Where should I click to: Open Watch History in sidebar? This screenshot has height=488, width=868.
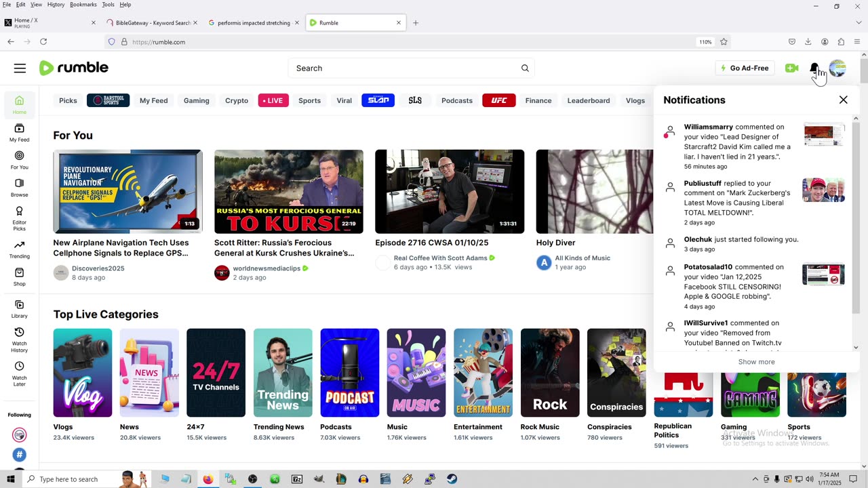20,340
